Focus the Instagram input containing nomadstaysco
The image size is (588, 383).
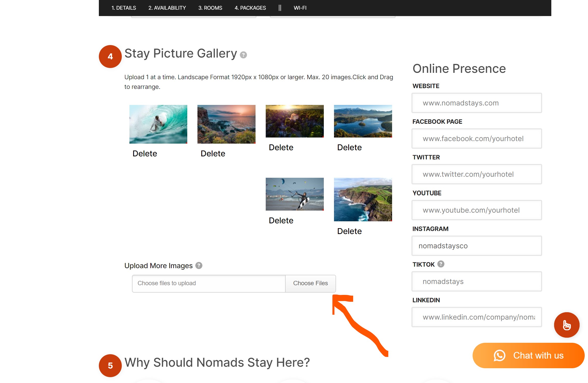click(x=476, y=246)
